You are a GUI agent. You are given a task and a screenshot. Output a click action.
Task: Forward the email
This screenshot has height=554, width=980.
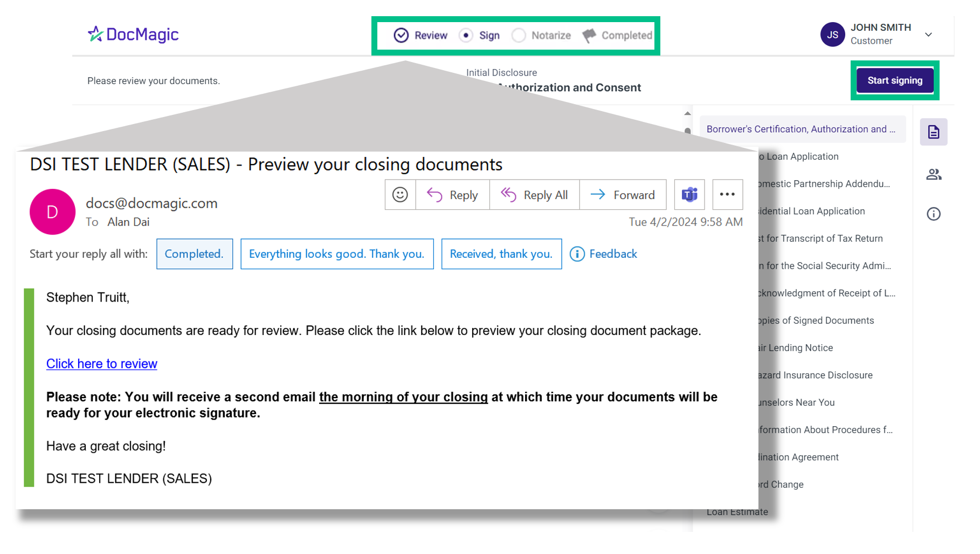[623, 195]
